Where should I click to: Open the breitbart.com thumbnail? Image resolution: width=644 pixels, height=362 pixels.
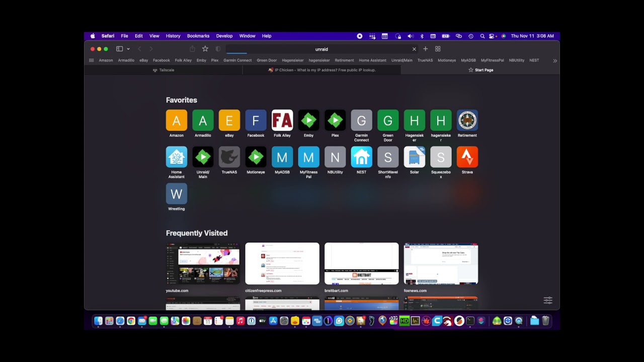pyautogui.click(x=361, y=263)
